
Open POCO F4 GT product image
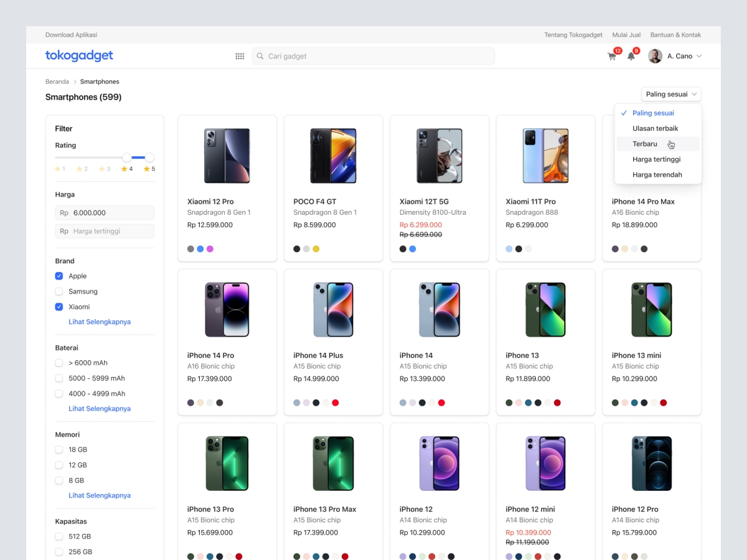[x=334, y=156]
